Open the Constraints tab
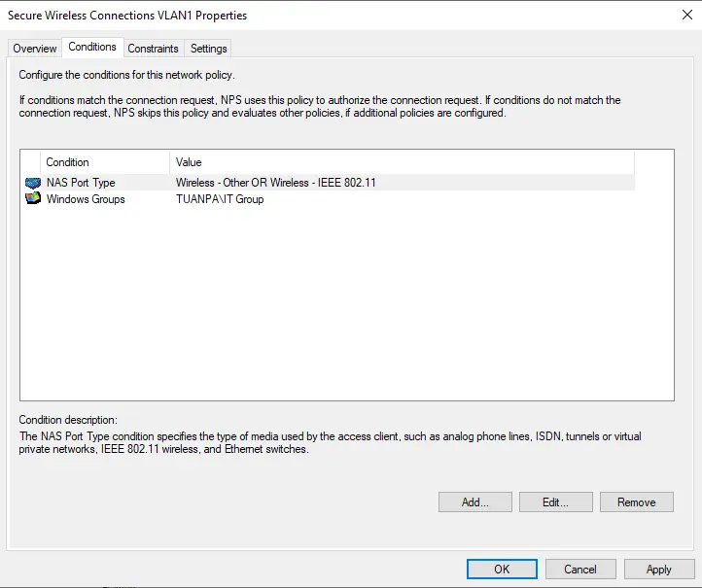The width and height of the screenshot is (702, 588). point(153,49)
